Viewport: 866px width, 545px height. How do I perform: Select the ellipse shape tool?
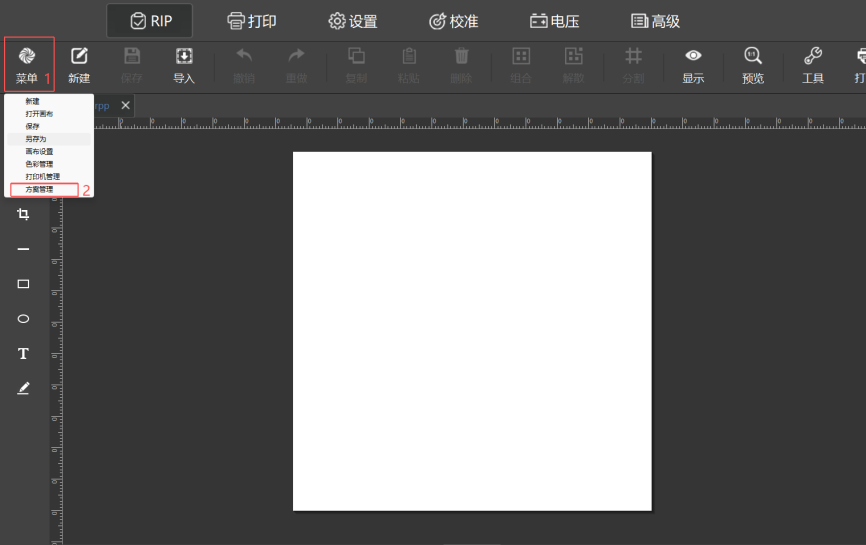(x=23, y=319)
